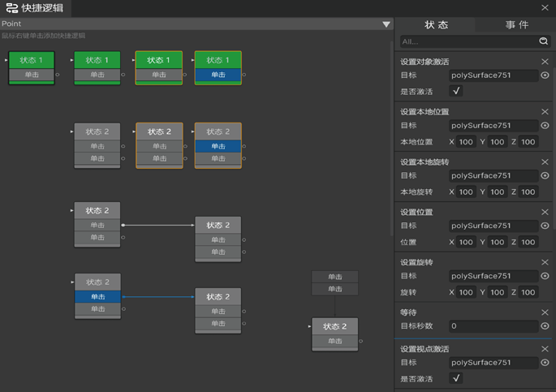The image size is (556, 392).
Task: Edit Y value of 本地位置
Action: click(497, 142)
